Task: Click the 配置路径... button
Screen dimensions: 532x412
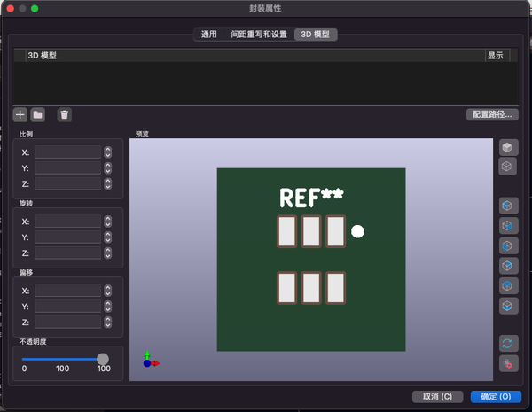Action: point(492,114)
